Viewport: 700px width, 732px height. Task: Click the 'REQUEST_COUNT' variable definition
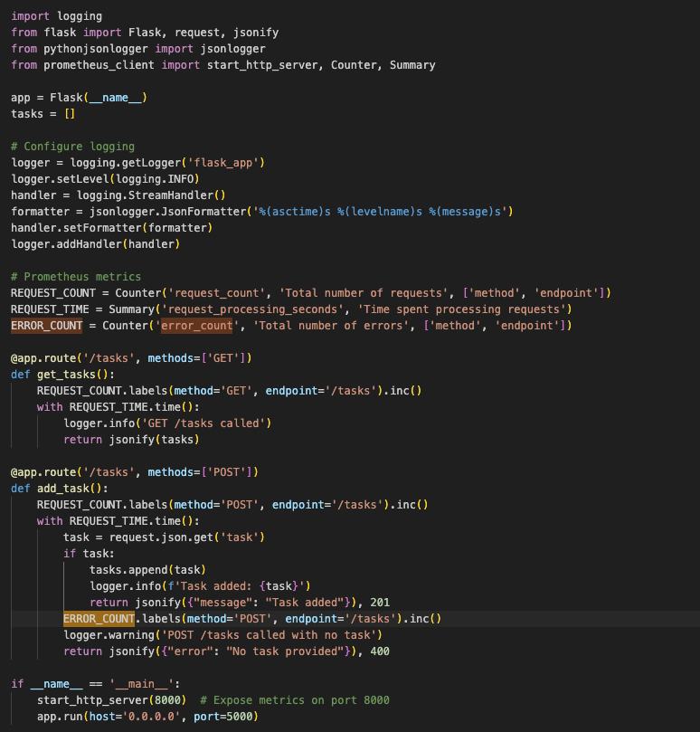pos(53,293)
